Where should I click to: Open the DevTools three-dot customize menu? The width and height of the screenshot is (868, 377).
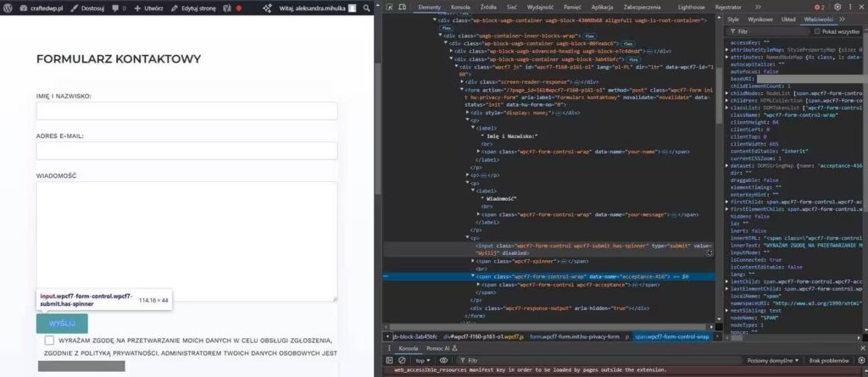pyautogui.click(x=849, y=7)
